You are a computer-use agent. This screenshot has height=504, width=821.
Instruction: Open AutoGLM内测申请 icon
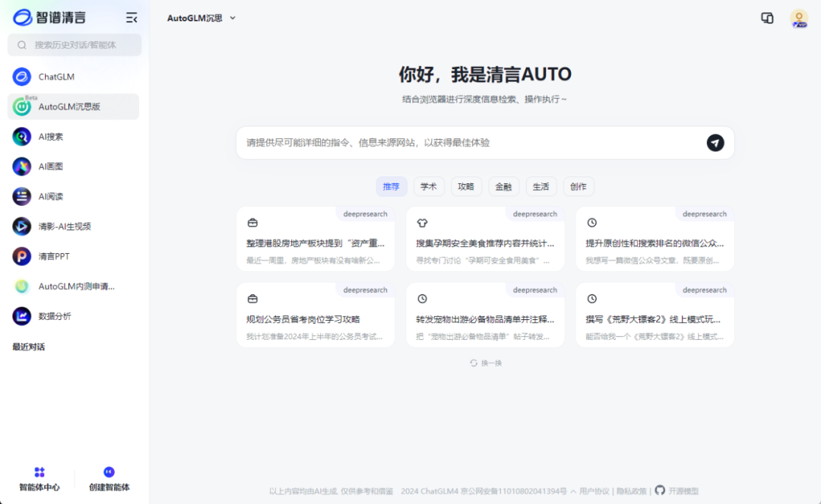(x=21, y=287)
